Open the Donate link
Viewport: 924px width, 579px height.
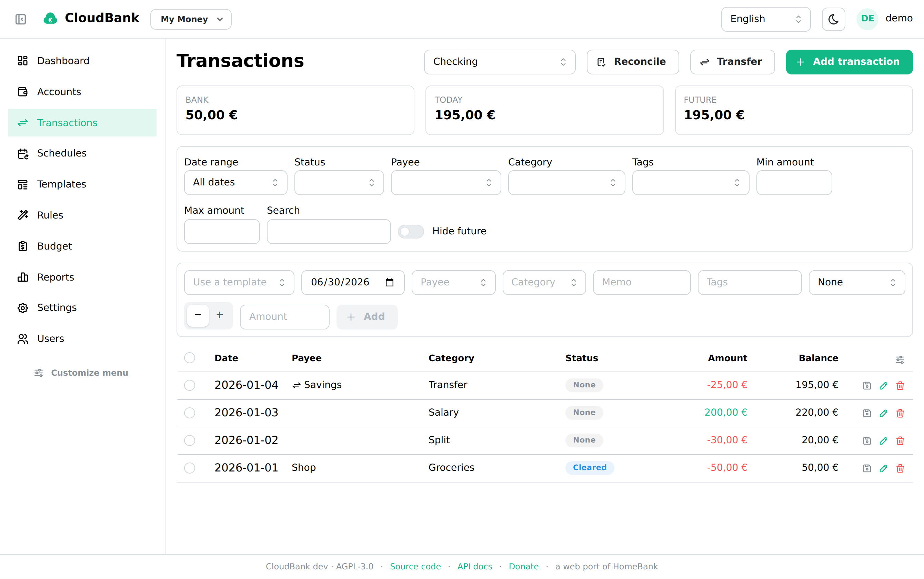(524, 566)
